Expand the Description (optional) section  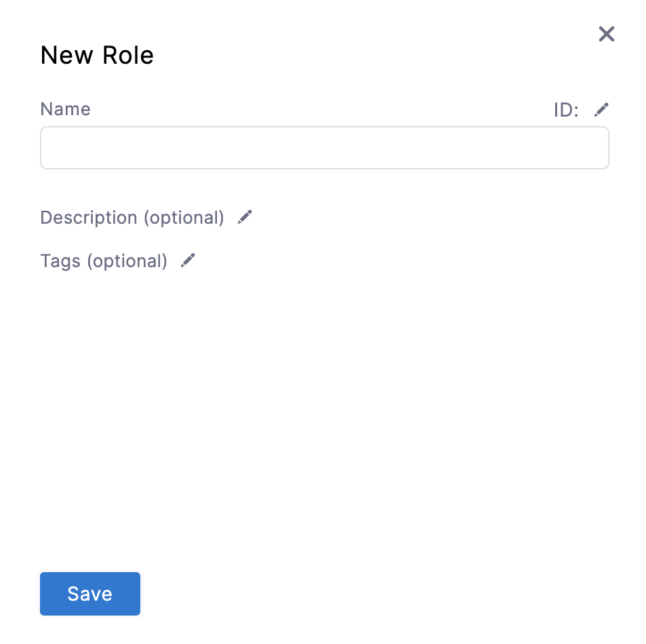132,218
